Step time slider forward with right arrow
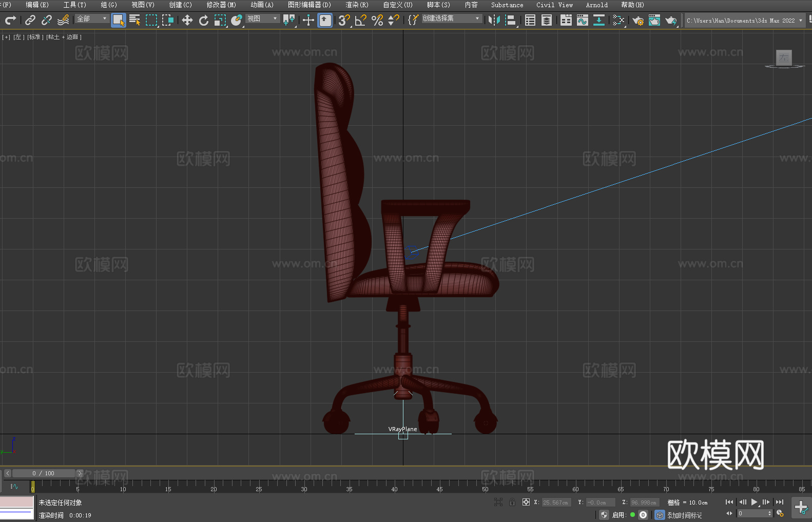Screen dimensions: 812x522 pyautogui.click(x=80, y=473)
